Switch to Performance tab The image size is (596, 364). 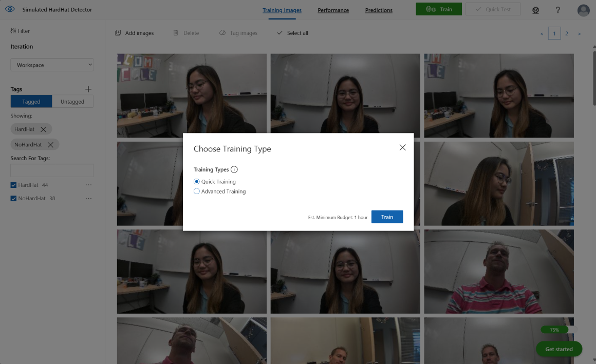(x=333, y=10)
